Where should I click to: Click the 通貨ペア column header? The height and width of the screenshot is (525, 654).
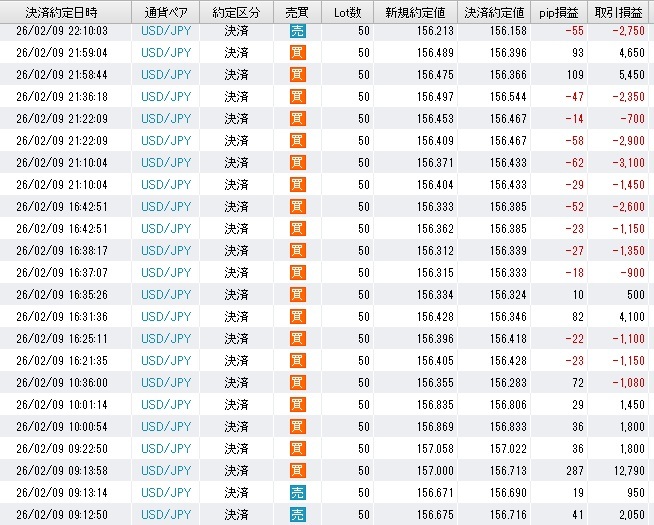pos(166,11)
